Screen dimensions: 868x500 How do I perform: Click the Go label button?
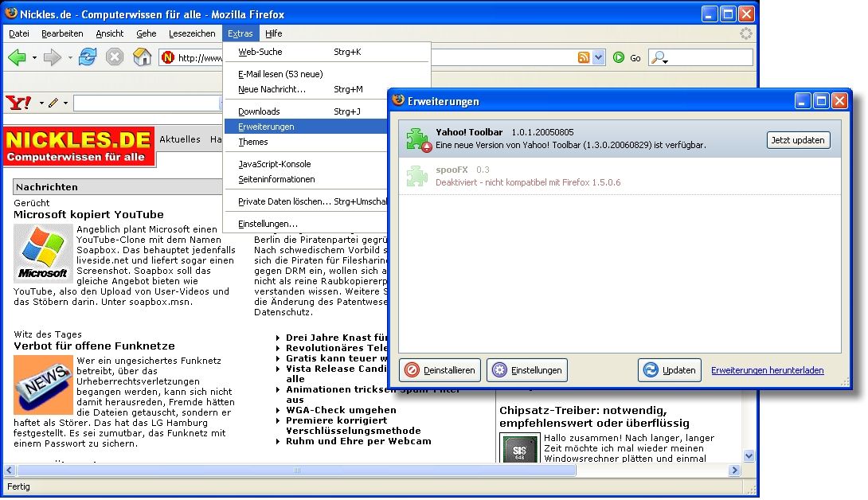tap(635, 57)
